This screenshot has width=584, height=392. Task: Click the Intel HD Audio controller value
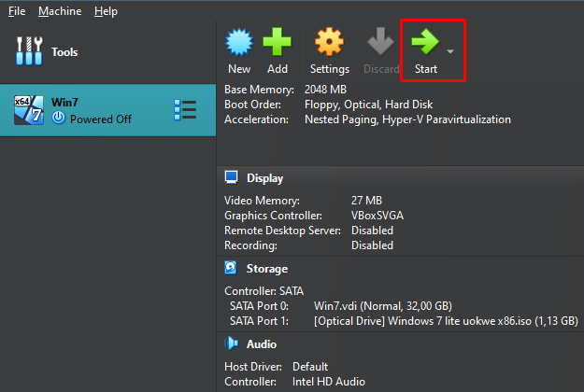tap(329, 382)
